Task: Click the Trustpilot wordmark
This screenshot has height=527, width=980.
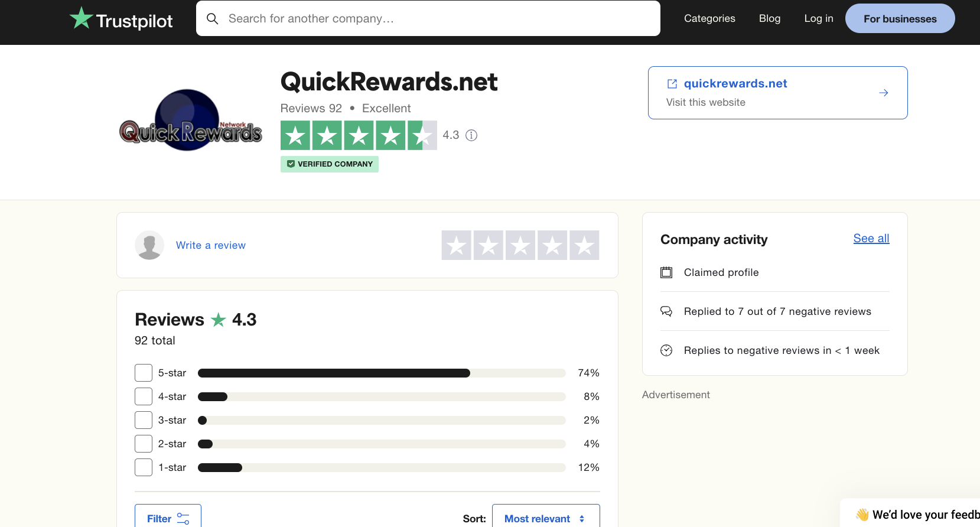Action: [134, 21]
